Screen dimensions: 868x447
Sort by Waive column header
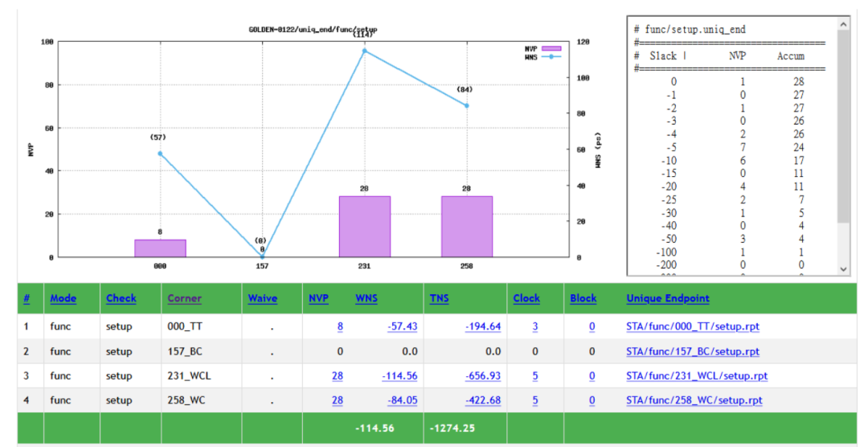(x=262, y=298)
